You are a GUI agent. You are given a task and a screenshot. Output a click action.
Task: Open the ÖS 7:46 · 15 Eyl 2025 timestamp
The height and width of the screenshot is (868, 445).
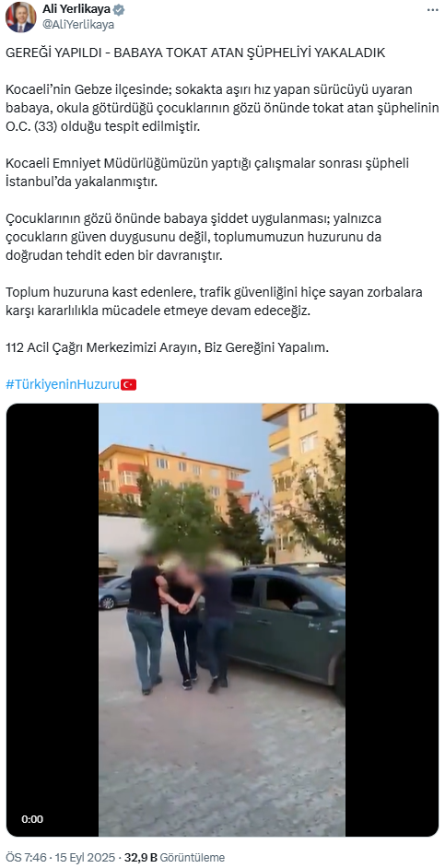click(x=60, y=858)
